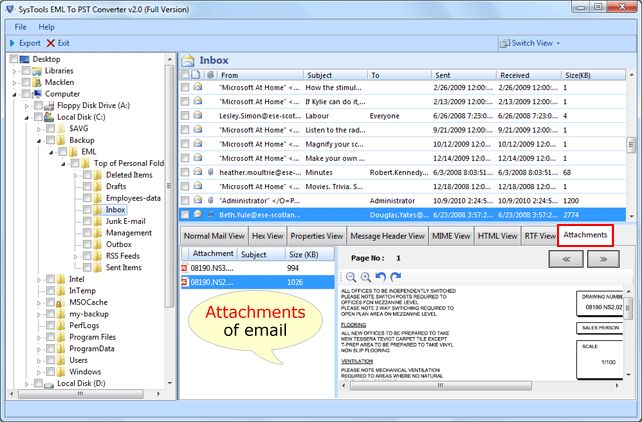This screenshot has height=422, width=642.
Task: Sort emails by Received column header
Action: tap(528, 75)
